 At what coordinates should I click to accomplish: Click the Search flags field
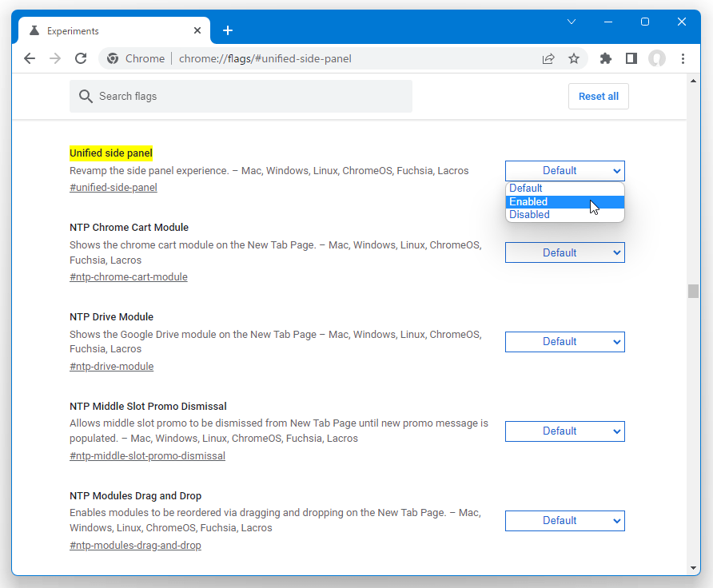click(x=241, y=97)
